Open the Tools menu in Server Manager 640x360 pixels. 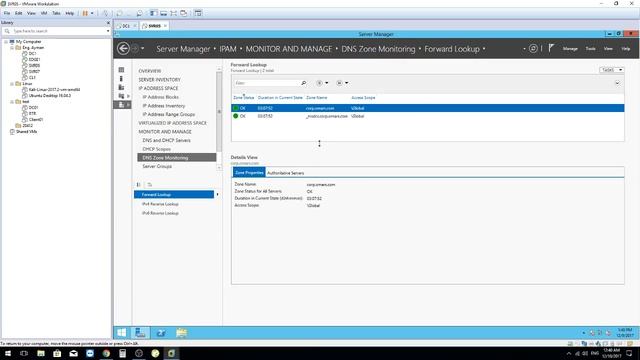click(590, 49)
